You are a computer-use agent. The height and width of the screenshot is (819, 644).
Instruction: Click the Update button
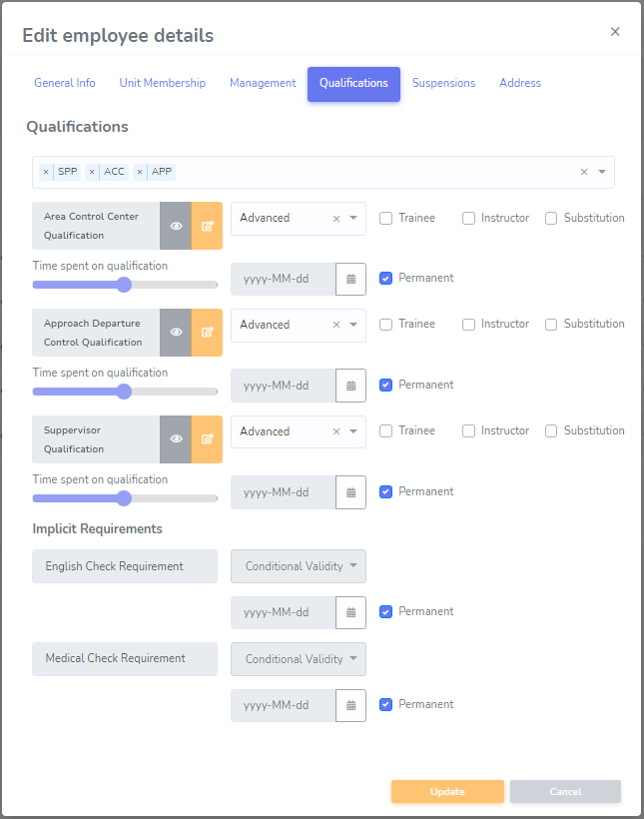click(x=447, y=791)
